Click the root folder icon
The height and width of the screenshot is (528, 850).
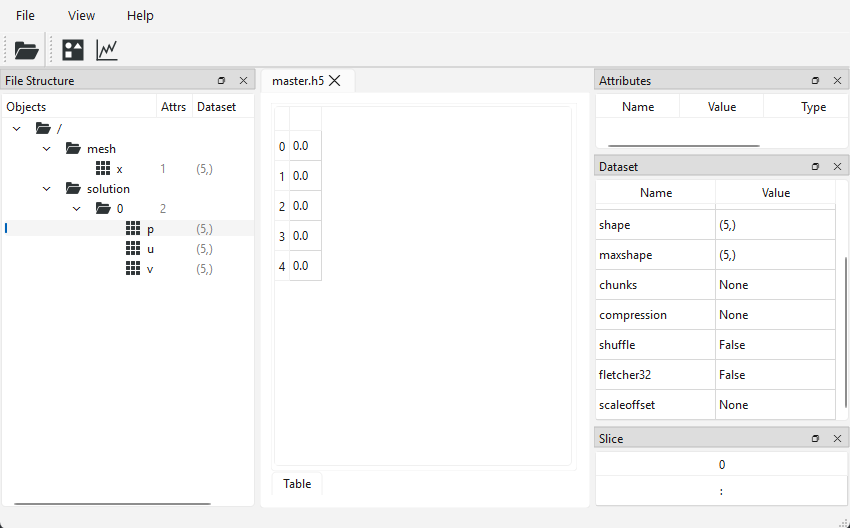(x=43, y=128)
